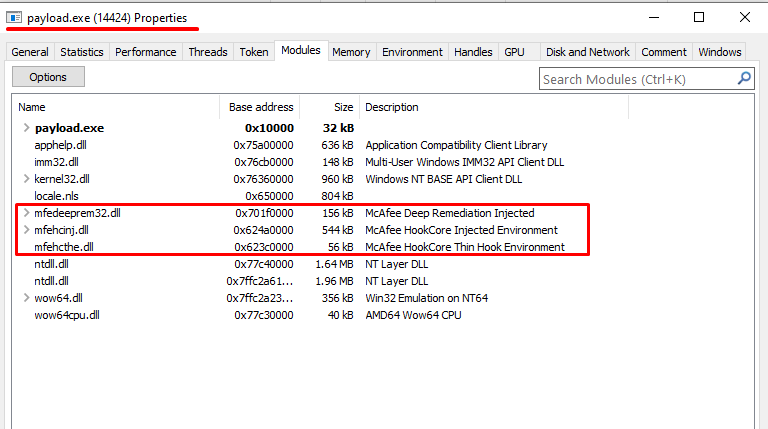Select the apphelp.dll module name
This screenshot has height=429, width=768.
(60, 145)
